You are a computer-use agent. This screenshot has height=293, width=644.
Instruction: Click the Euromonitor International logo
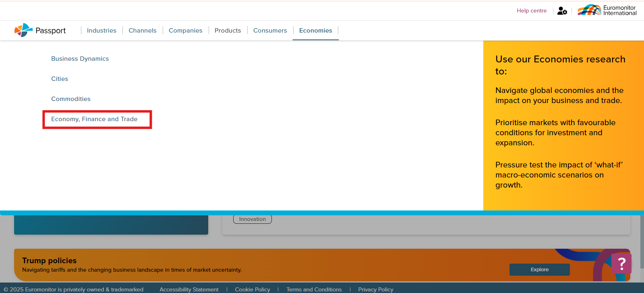[607, 10]
